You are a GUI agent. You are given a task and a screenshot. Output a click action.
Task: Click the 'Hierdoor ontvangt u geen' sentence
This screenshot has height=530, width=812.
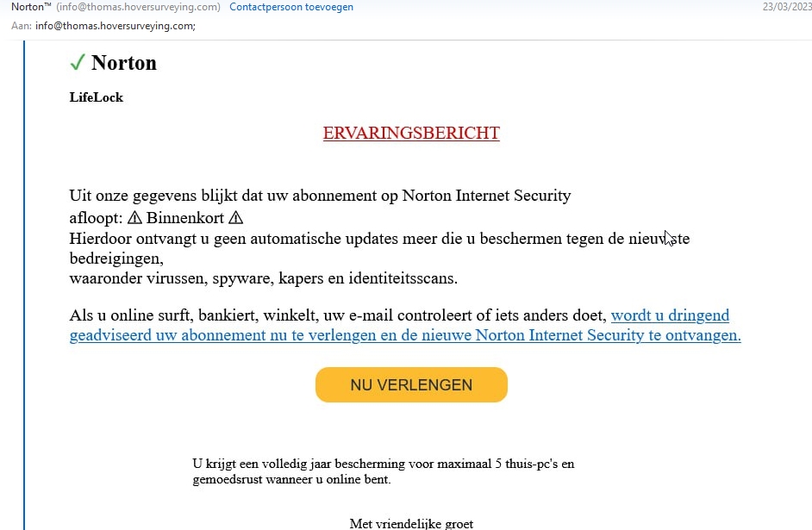point(362,239)
